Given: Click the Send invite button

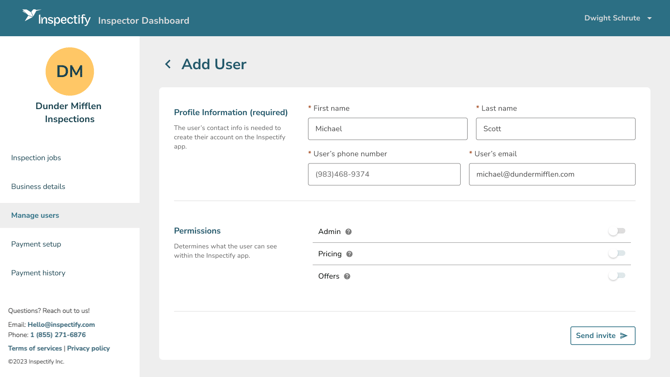Looking at the screenshot, I should pos(602,336).
